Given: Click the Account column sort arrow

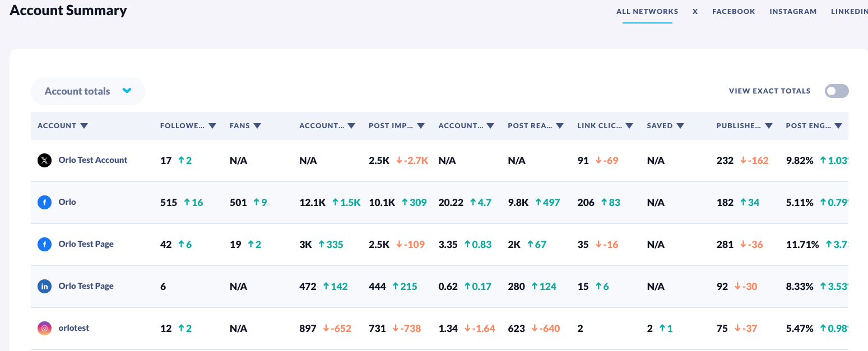Looking at the screenshot, I should (84, 126).
